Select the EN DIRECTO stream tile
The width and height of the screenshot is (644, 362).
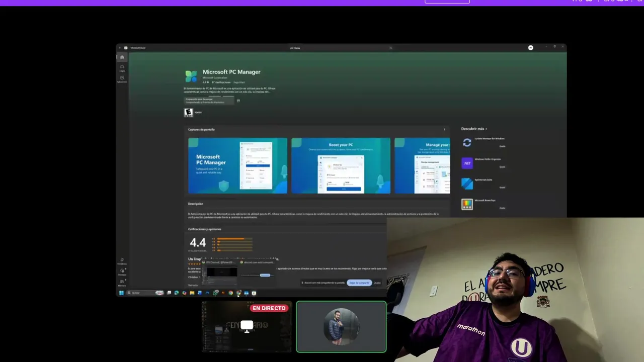coord(247,326)
